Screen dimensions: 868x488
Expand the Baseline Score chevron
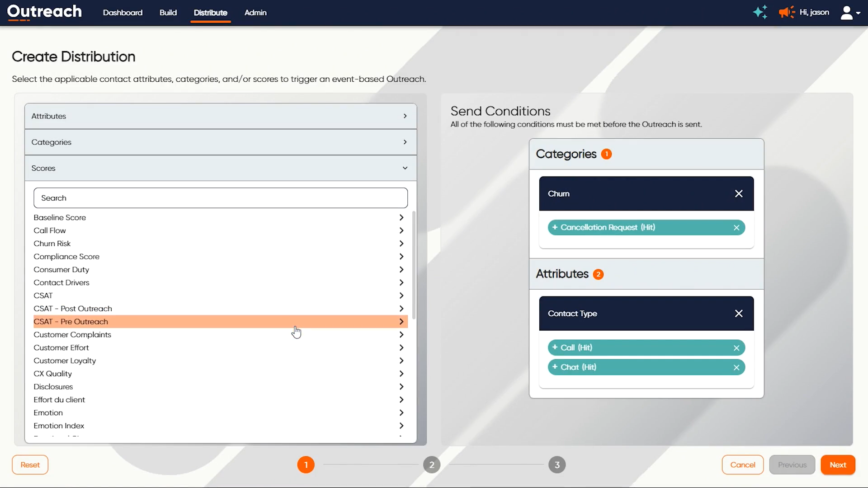click(x=401, y=217)
